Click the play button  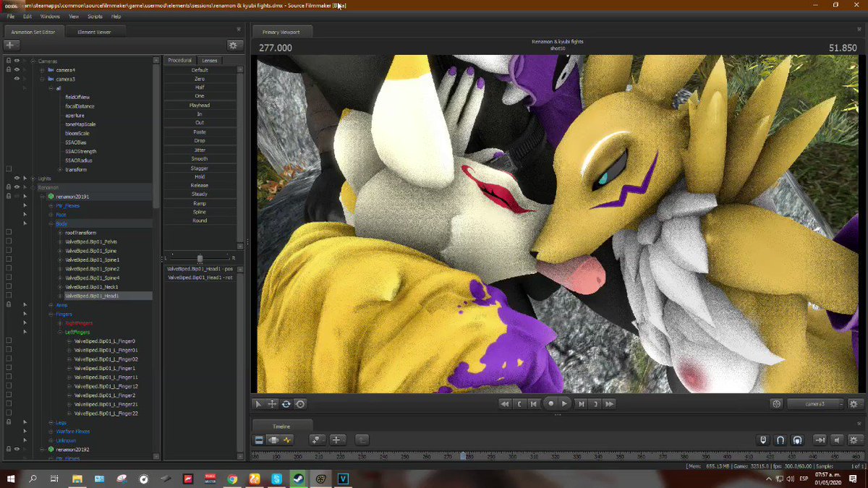click(x=565, y=404)
